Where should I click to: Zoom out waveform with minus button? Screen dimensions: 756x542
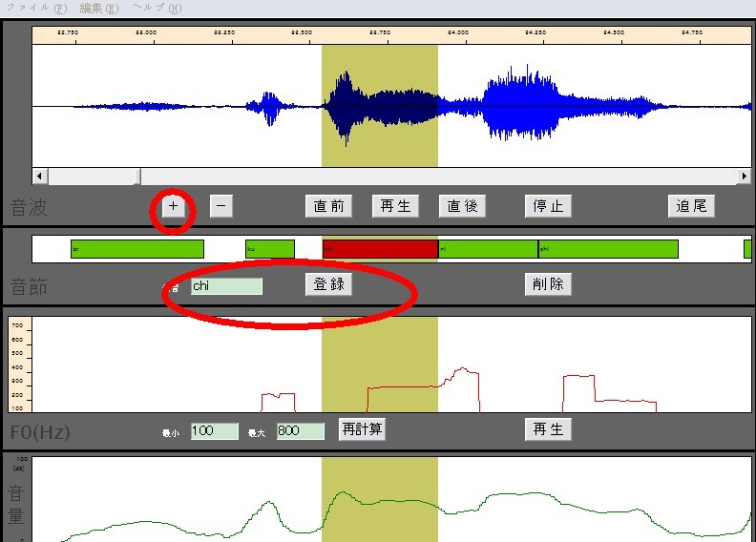tap(221, 206)
